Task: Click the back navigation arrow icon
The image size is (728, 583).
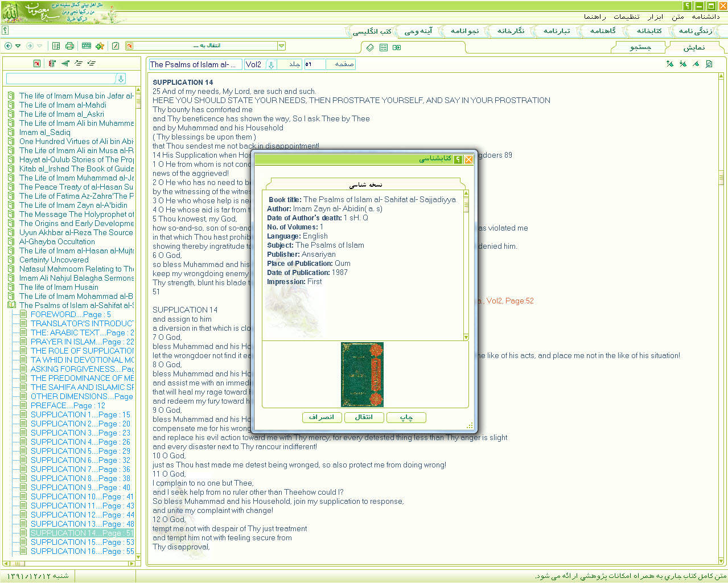Action: coord(8,46)
